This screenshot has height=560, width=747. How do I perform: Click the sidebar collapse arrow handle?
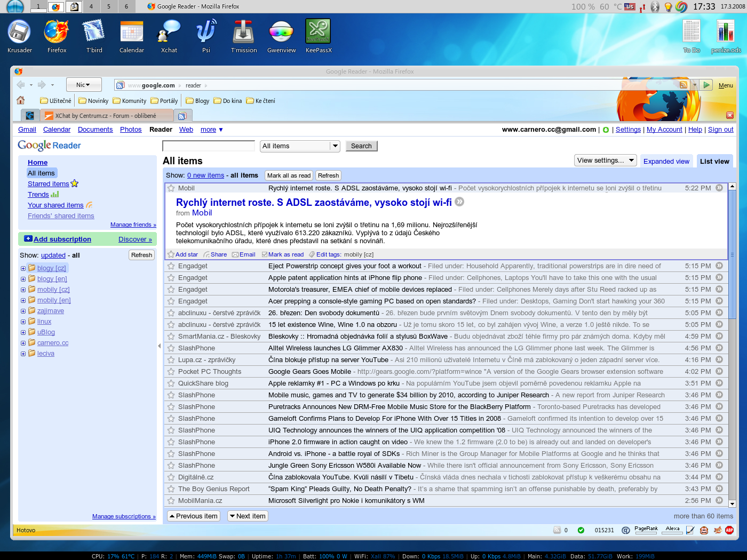click(x=159, y=346)
